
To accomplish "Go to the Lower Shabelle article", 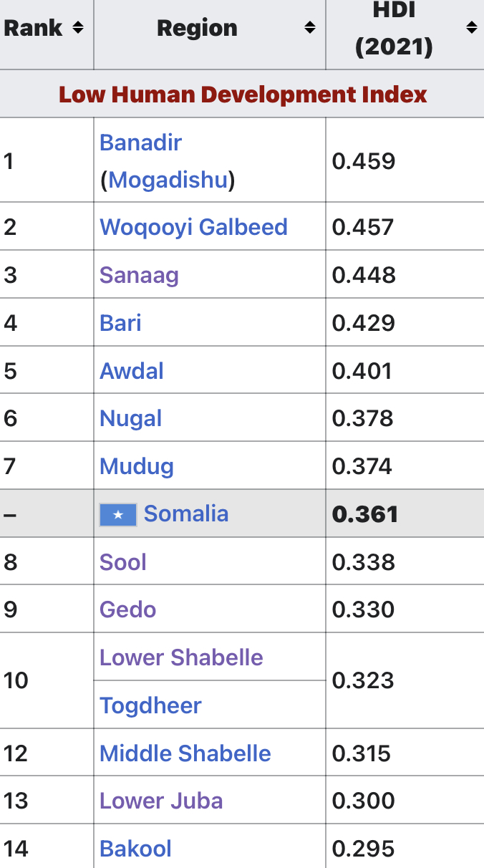I will pyautogui.click(x=181, y=657).
